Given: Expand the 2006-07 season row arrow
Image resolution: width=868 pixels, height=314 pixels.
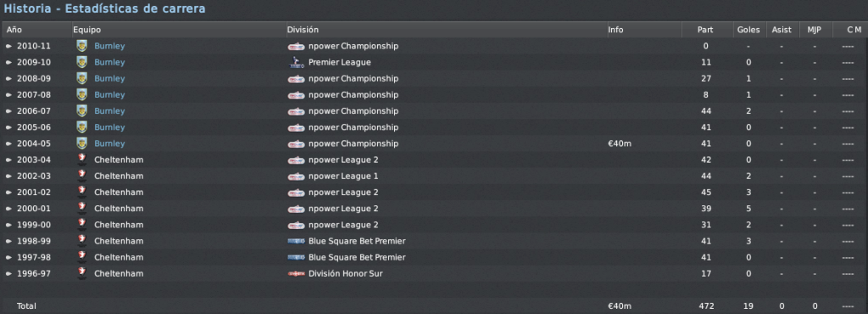Looking at the screenshot, I should click(8, 111).
